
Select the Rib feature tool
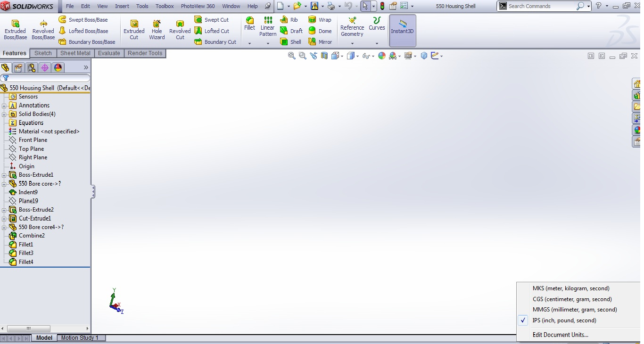point(289,20)
